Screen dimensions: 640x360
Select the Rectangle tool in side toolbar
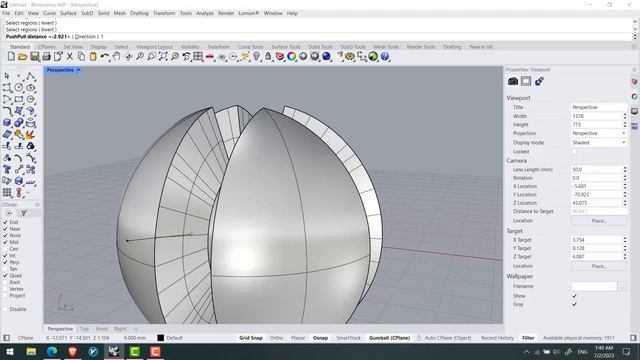[x=19, y=99]
